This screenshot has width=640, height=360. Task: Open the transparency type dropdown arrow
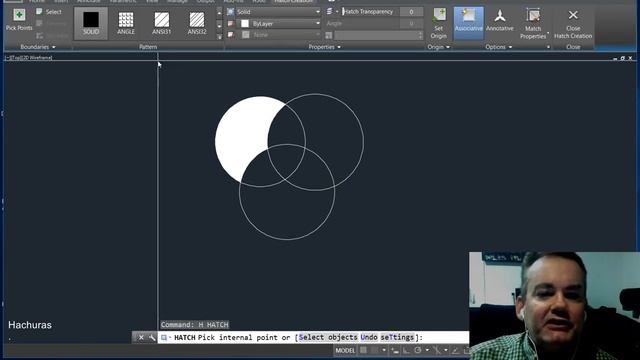337,12
